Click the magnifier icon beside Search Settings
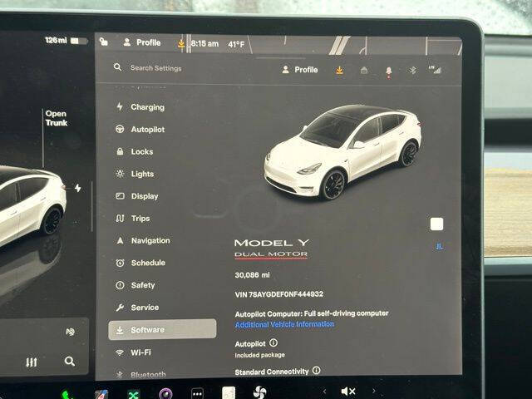Viewport: 532px width, 399px height. (117, 67)
